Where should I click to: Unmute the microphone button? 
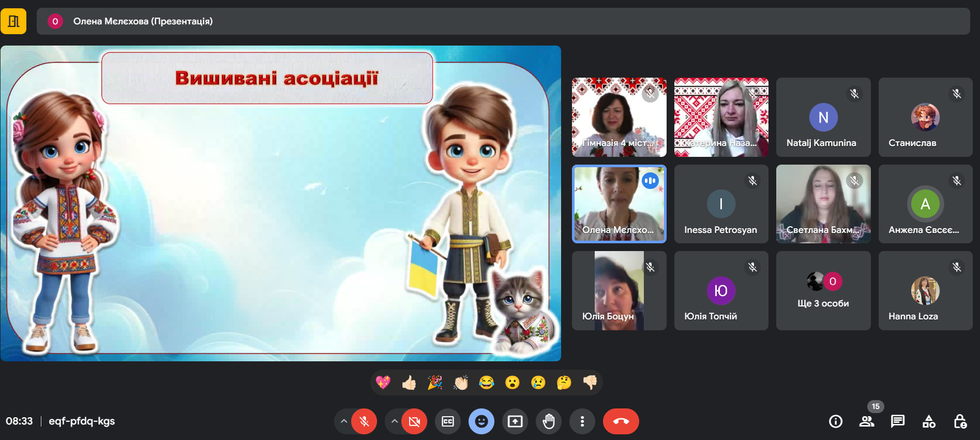(x=364, y=421)
